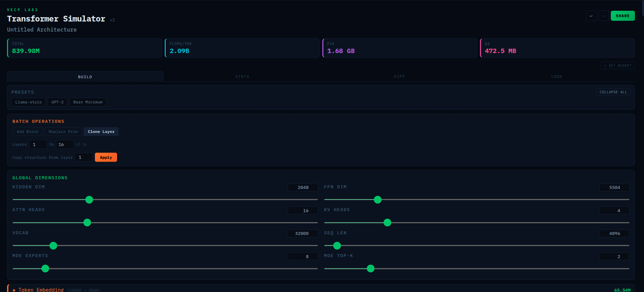The height and width of the screenshot is (292, 644).
Task: Click the Total parameters value 839.98M
Action: [26, 51]
